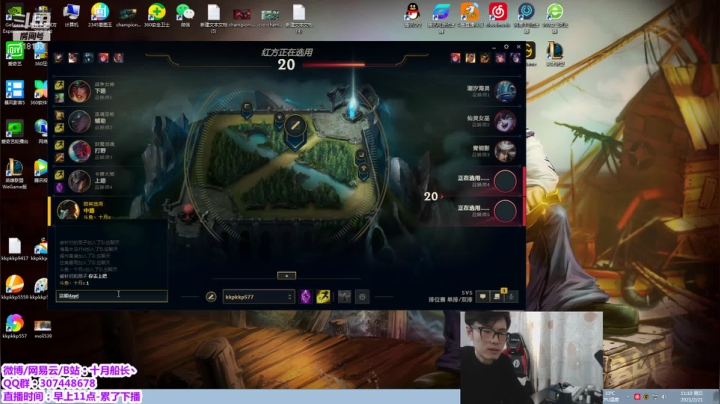Select enemy third pick champion portrait

click(x=505, y=151)
